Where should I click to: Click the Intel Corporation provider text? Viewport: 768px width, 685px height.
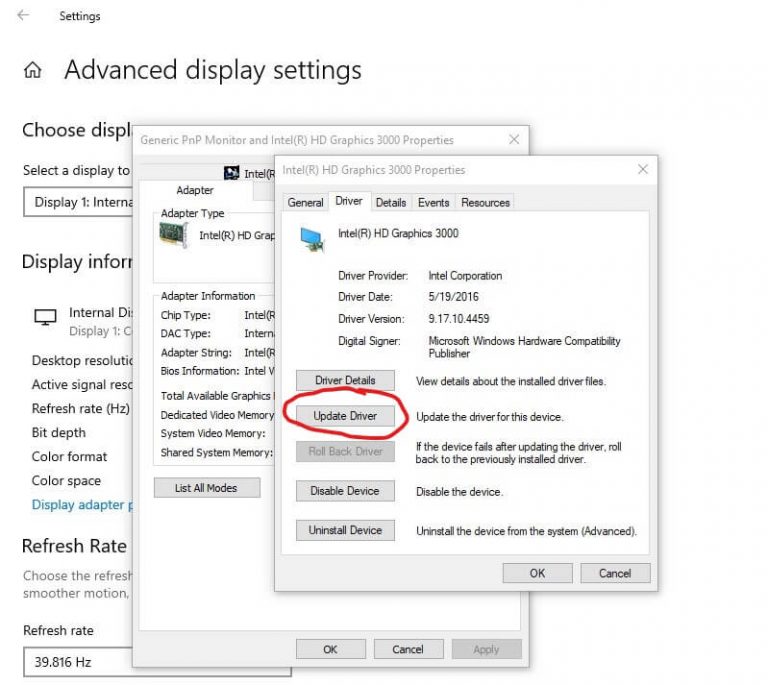pyautogui.click(x=465, y=276)
